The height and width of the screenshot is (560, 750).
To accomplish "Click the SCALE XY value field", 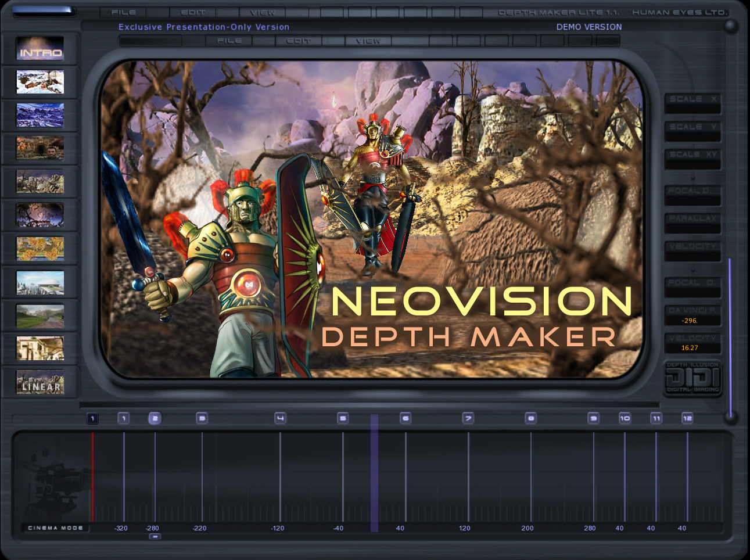I will tap(692, 159).
